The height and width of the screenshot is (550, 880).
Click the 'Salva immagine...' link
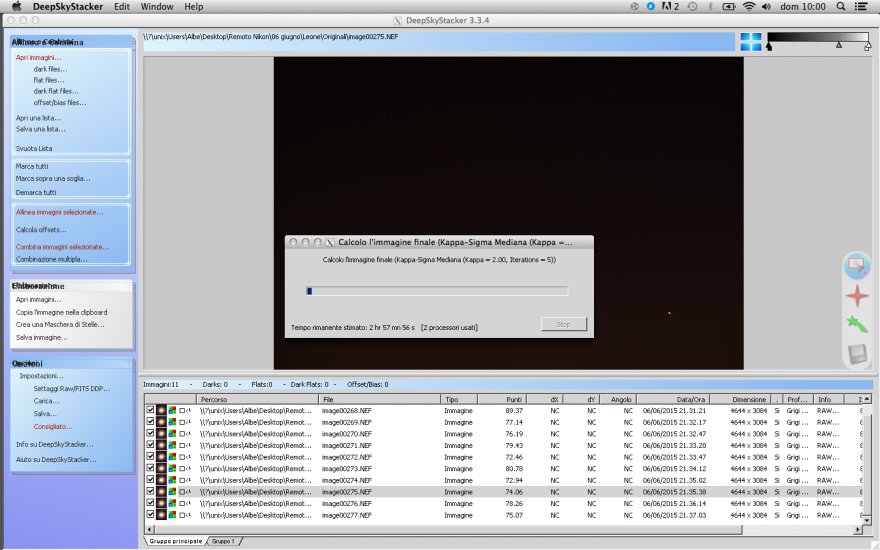[40, 337]
